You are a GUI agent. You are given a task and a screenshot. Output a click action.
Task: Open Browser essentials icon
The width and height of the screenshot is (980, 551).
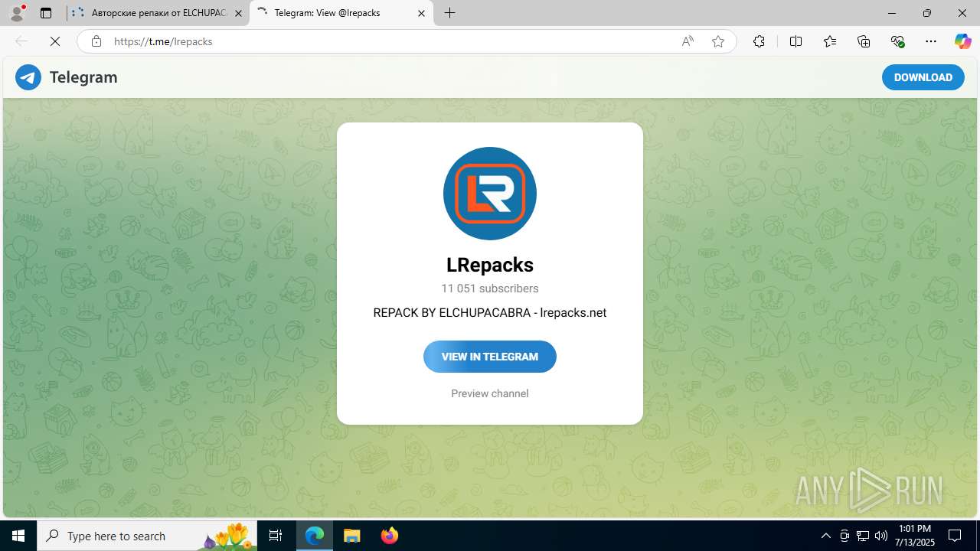[x=897, y=41]
